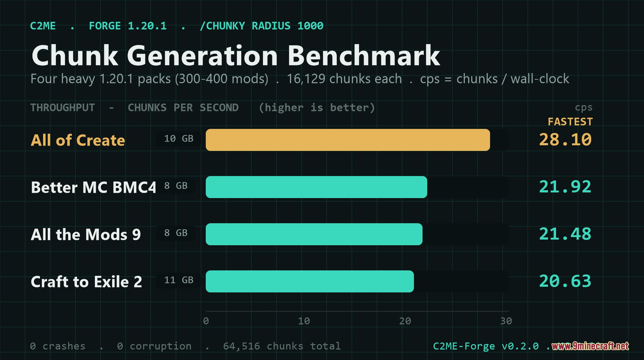The image size is (644, 360).
Task: Click the '28.10' value
Action: 565,139
